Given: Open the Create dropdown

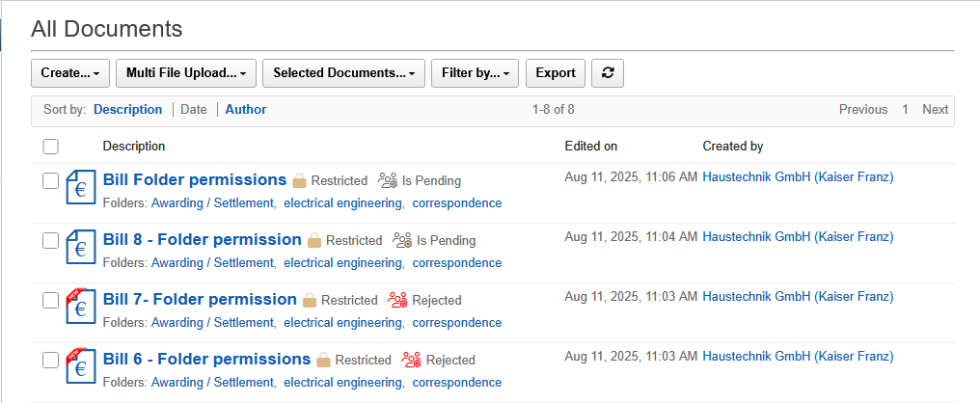Looking at the screenshot, I should point(70,73).
